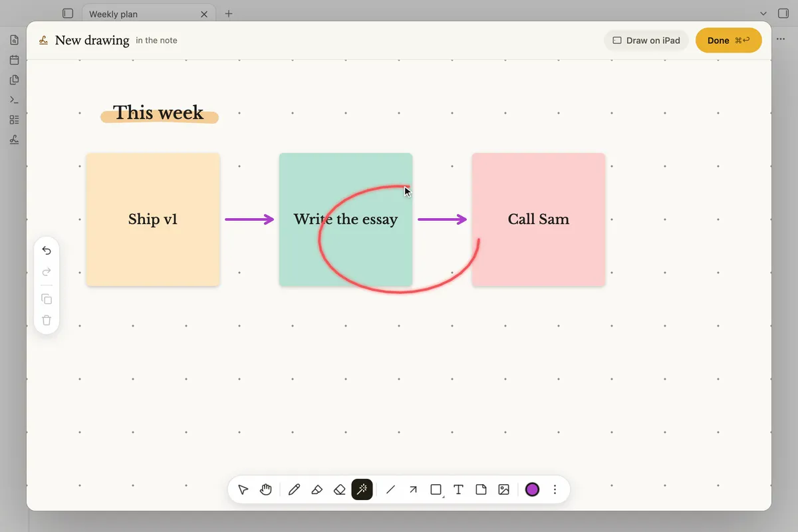Open the toolbar more options menu
The width and height of the screenshot is (798, 532).
pyautogui.click(x=555, y=490)
